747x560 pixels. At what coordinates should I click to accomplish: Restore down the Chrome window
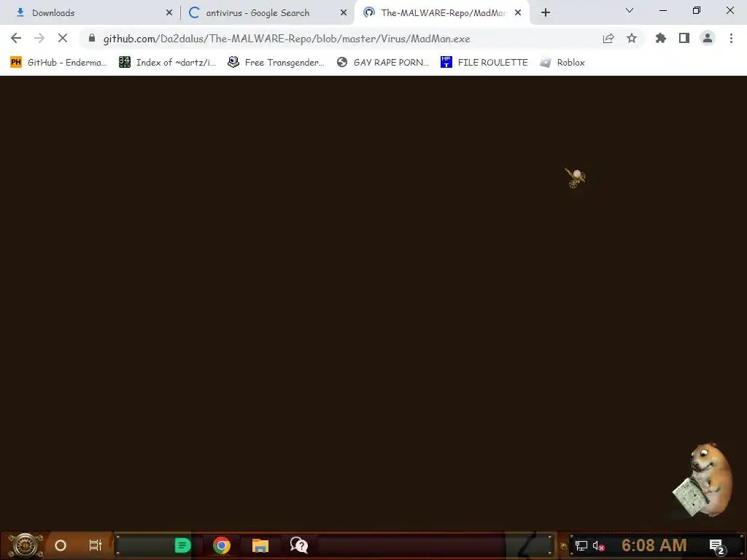pos(697,10)
